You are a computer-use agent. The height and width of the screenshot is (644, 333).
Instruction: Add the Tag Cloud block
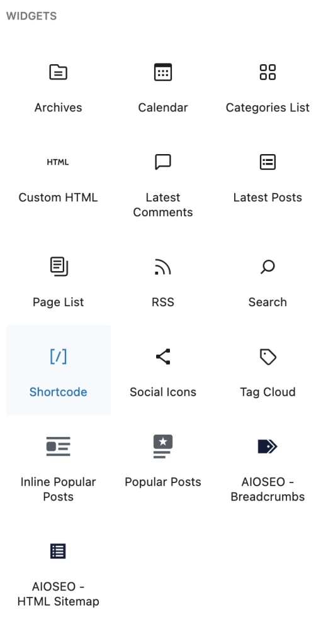click(268, 370)
